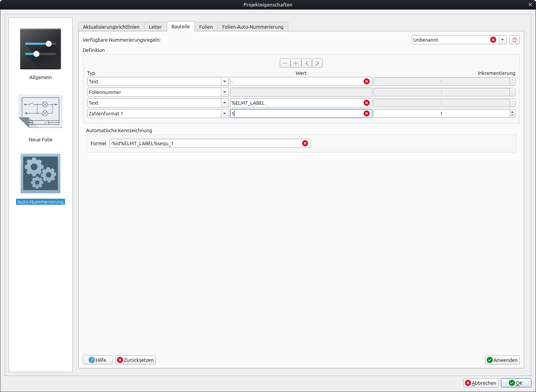The image size is (536, 392).
Task: Click the Anwenden button
Action: point(502,360)
